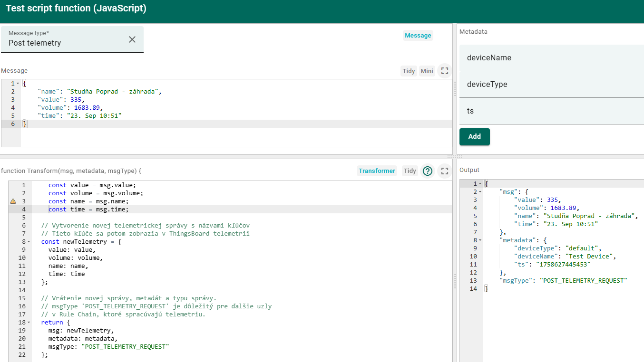This screenshot has width=644, height=362.
Task: Fold the return block at line 18
Action: click(29, 323)
